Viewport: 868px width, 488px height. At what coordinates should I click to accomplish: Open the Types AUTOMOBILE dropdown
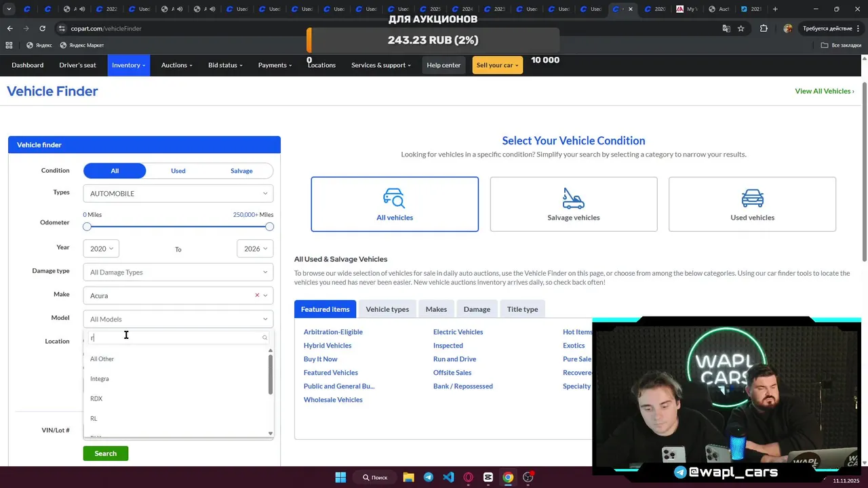[178, 194]
